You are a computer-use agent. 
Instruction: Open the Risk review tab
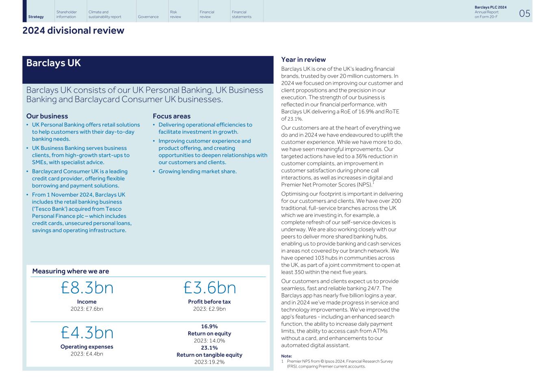point(176,15)
